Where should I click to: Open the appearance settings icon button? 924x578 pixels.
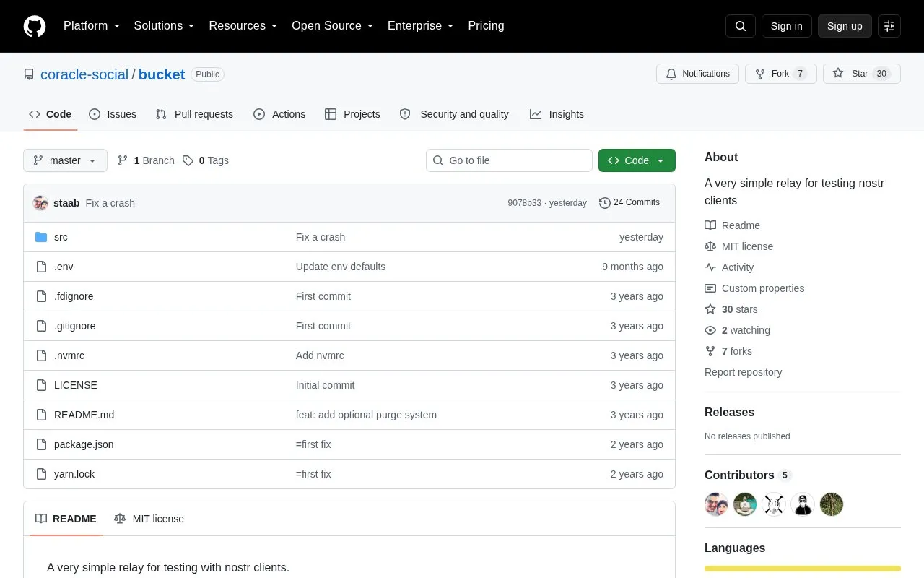point(889,26)
